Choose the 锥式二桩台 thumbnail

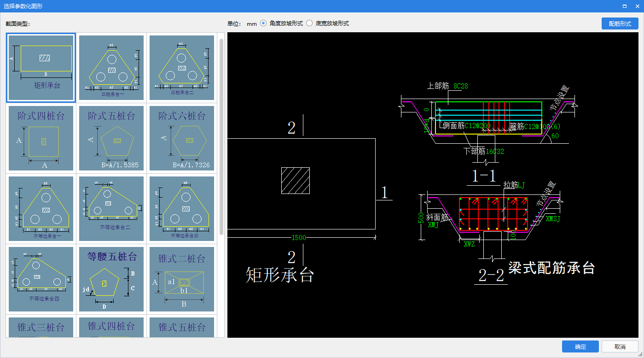click(182, 279)
